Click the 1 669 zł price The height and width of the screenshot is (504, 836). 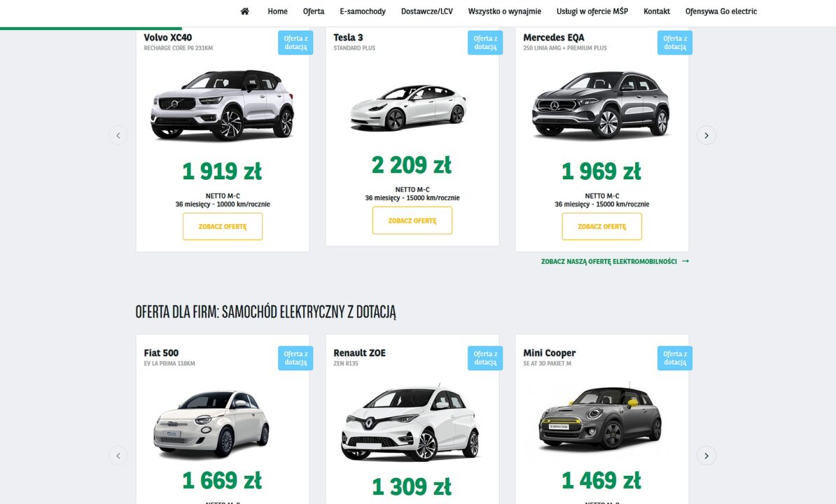[x=223, y=481]
